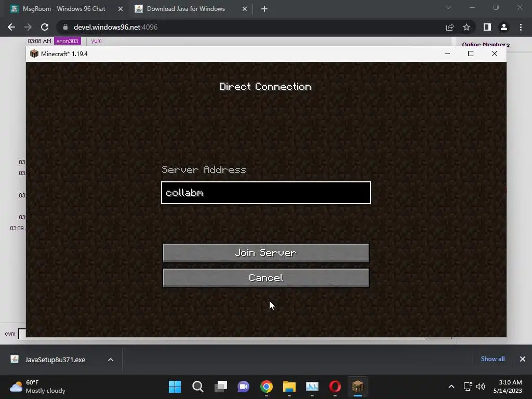Toggle the browser side panel
This screenshot has width=532, height=399.
tap(487, 27)
